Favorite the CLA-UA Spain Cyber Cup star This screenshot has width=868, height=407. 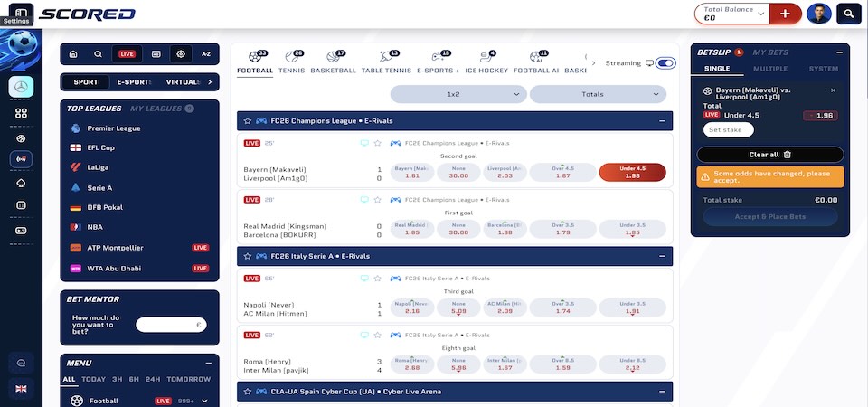(248, 392)
